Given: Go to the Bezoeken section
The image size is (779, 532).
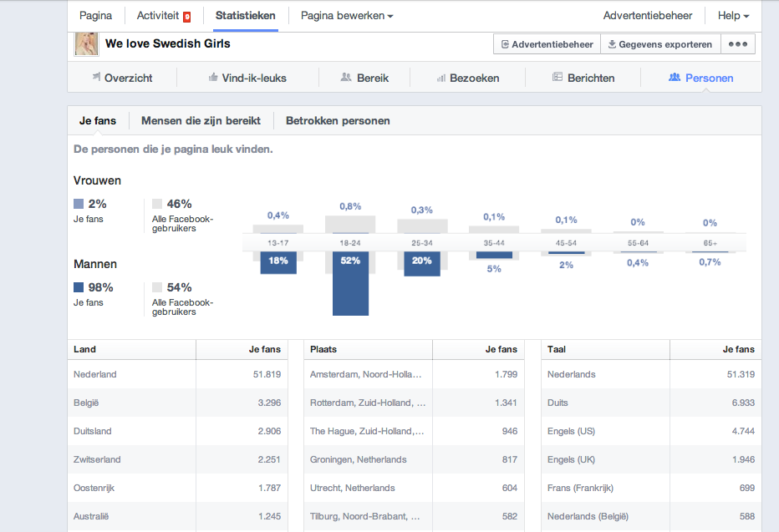Looking at the screenshot, I should coord(467,78).
